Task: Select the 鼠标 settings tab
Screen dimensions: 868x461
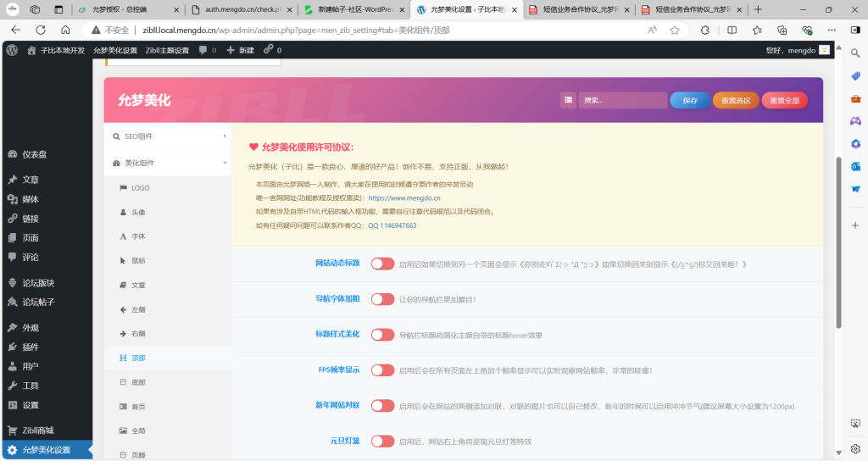Action: click(138, 260)
